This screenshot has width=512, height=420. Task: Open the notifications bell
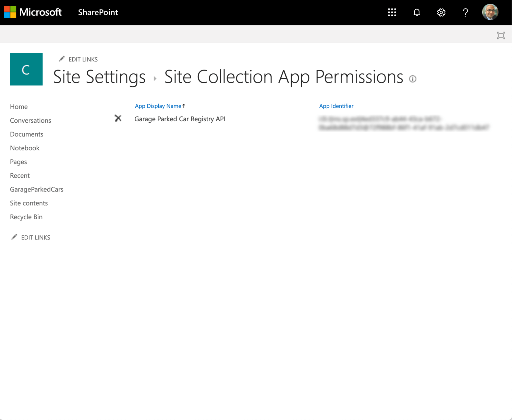point(417,13)
